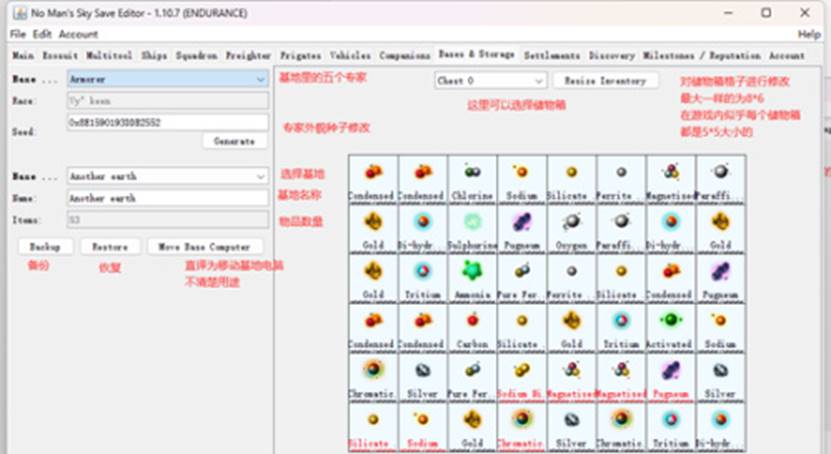Open the Companions tab
Image resolution: width=831 pixels, height=454 pixels.
[x=404, y=55]
